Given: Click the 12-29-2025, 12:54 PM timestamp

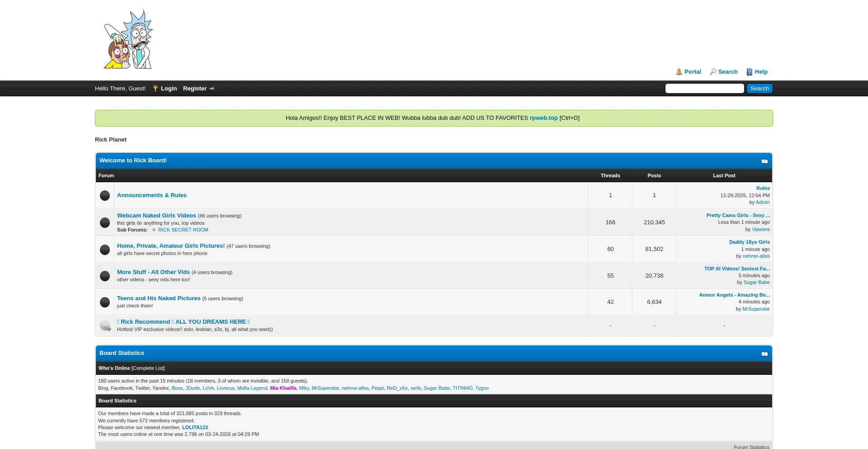Looking at the screenshot, I should point(745,195).
